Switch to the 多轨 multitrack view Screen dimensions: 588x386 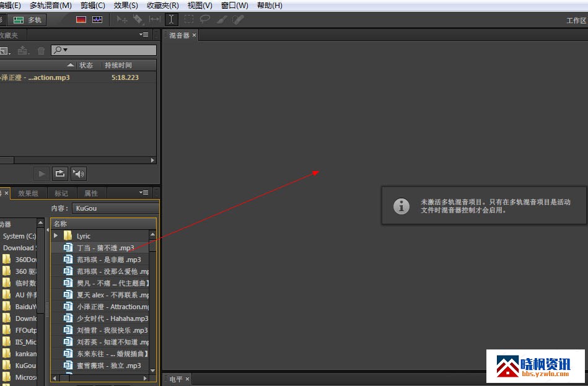coord(27,20)
